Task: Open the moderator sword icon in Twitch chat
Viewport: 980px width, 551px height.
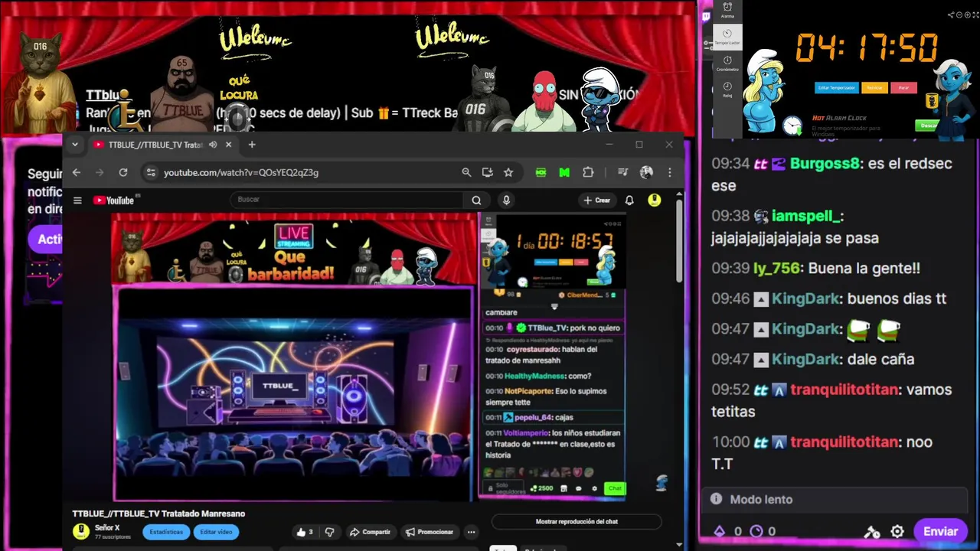Action: (x=872, y=531)
